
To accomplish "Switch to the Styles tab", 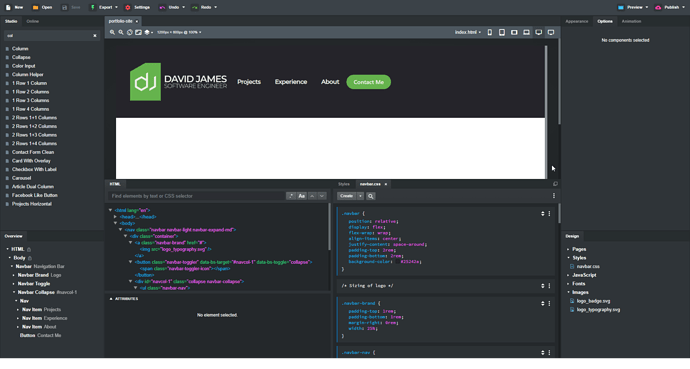I will pos(344,184).
